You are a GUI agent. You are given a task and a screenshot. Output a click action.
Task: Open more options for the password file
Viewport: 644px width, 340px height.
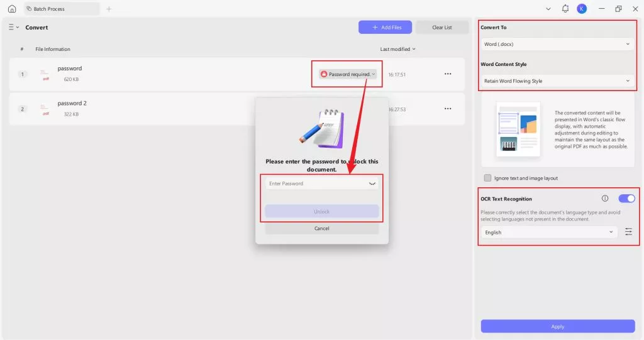448,74
